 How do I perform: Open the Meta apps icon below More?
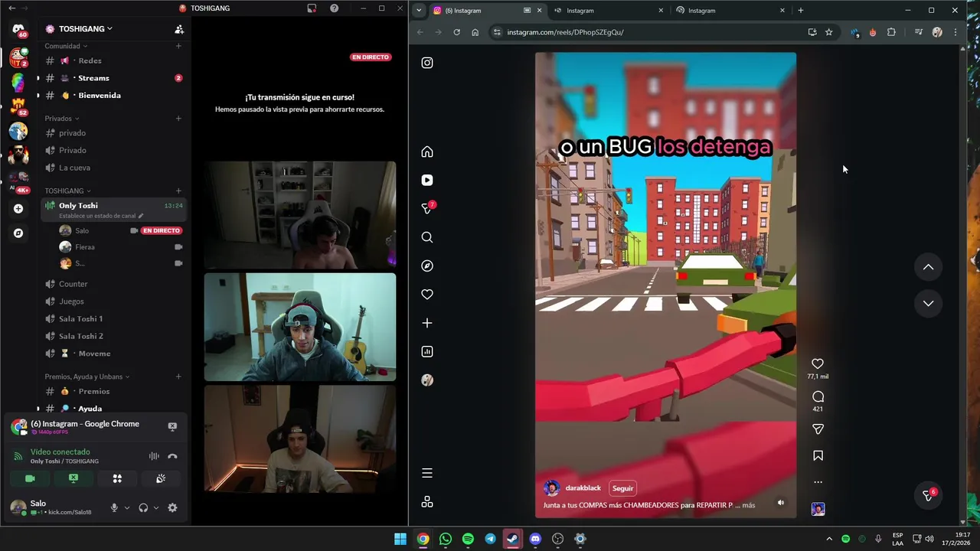point(427,501)
